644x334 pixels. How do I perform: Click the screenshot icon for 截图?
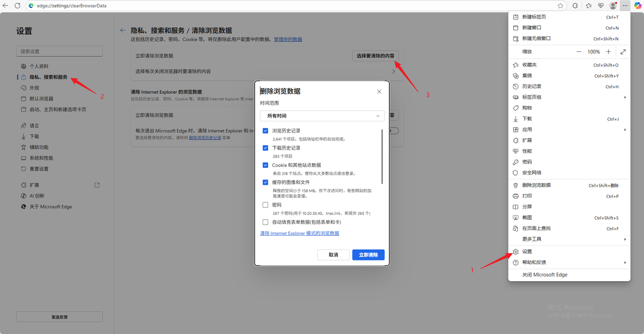(x=515, y=218)
